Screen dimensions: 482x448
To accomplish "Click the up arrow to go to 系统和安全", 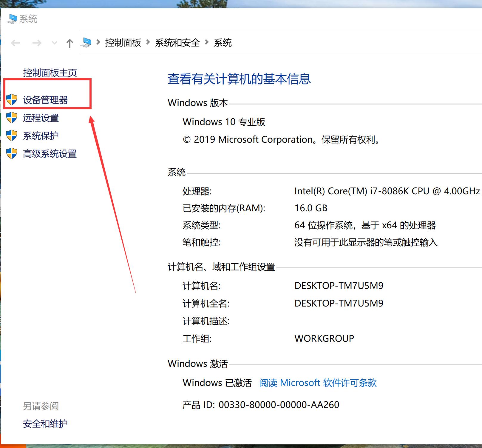I will click(x=69, y=43).
